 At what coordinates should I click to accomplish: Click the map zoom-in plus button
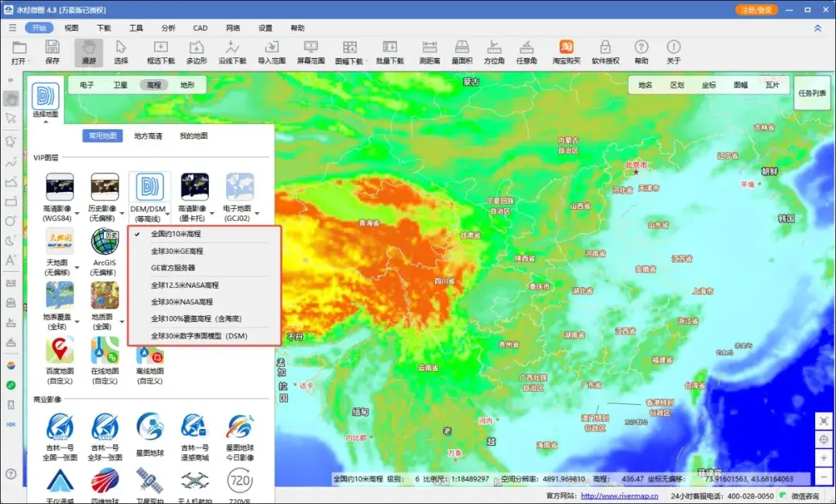click(x=824, y=458)
